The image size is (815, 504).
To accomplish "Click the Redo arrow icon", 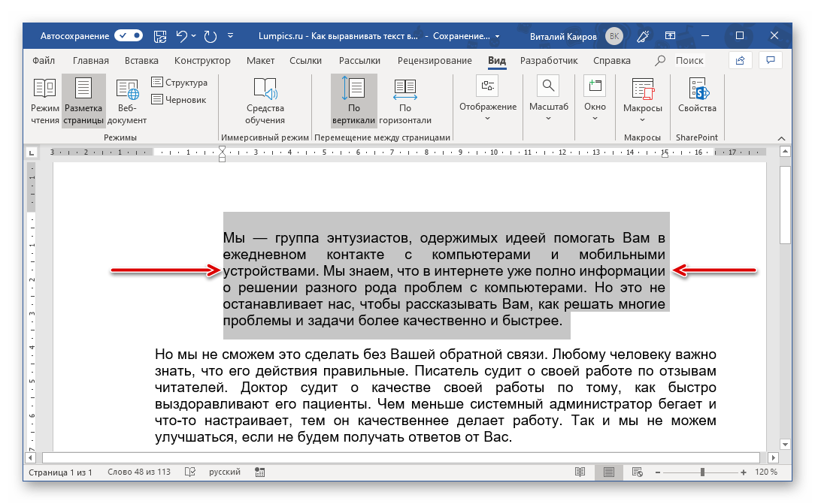I will 211,35.
